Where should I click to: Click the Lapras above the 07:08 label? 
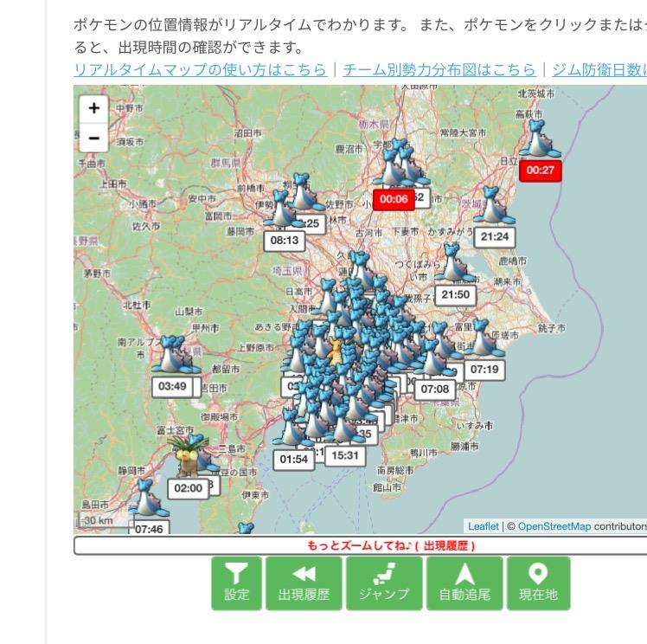433,357
